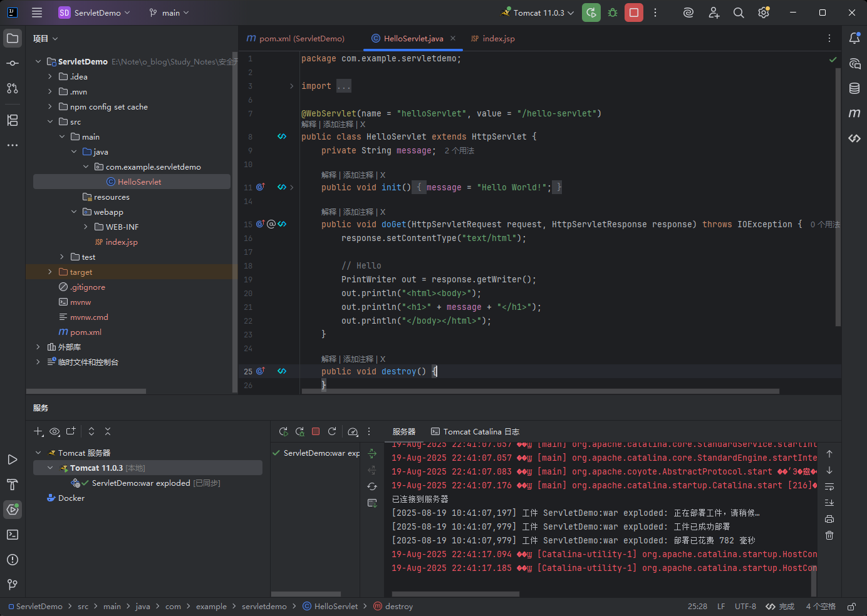Open the Git tool window
Viewport: 867px width, 616px height.
pyautogui.click(x=13, y=585)
